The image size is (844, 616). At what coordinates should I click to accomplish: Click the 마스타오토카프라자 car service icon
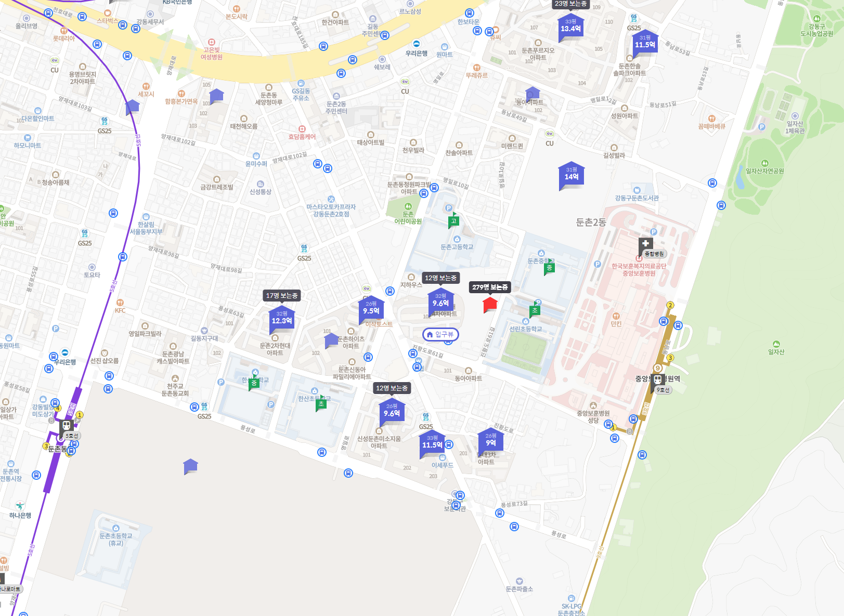click(x=331, y=199)
